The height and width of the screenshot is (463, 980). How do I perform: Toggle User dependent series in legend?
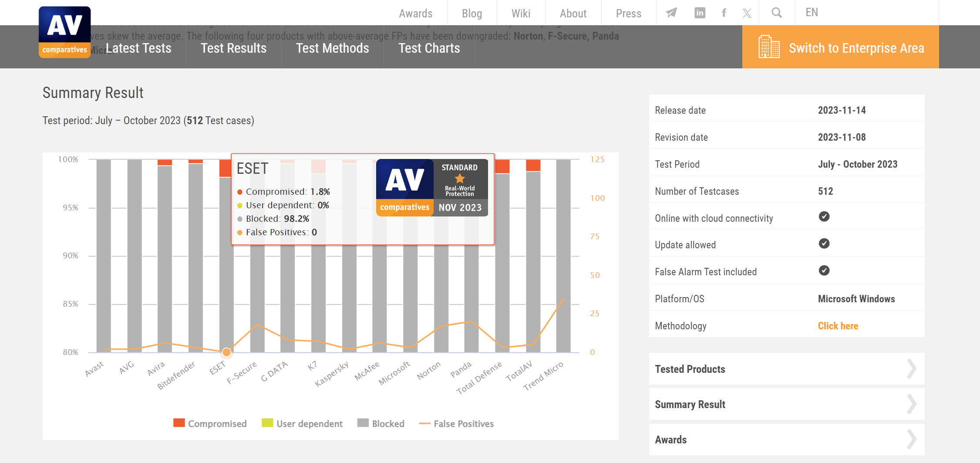[302, 423]
